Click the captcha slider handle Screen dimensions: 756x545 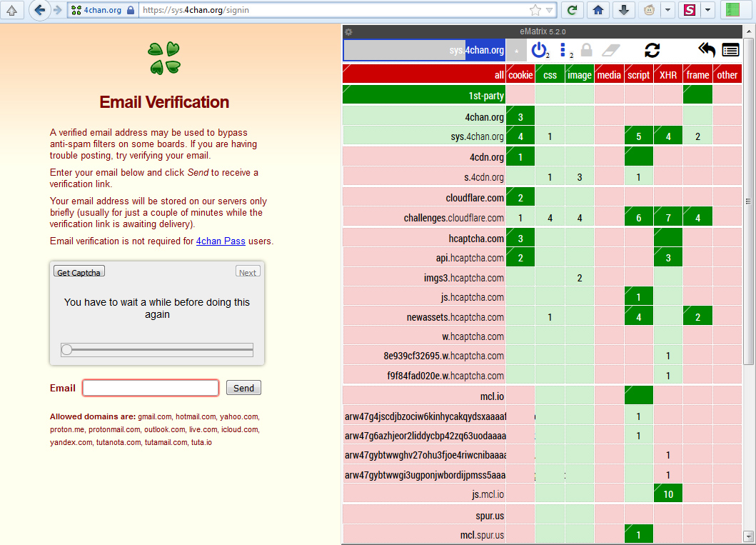66,350
